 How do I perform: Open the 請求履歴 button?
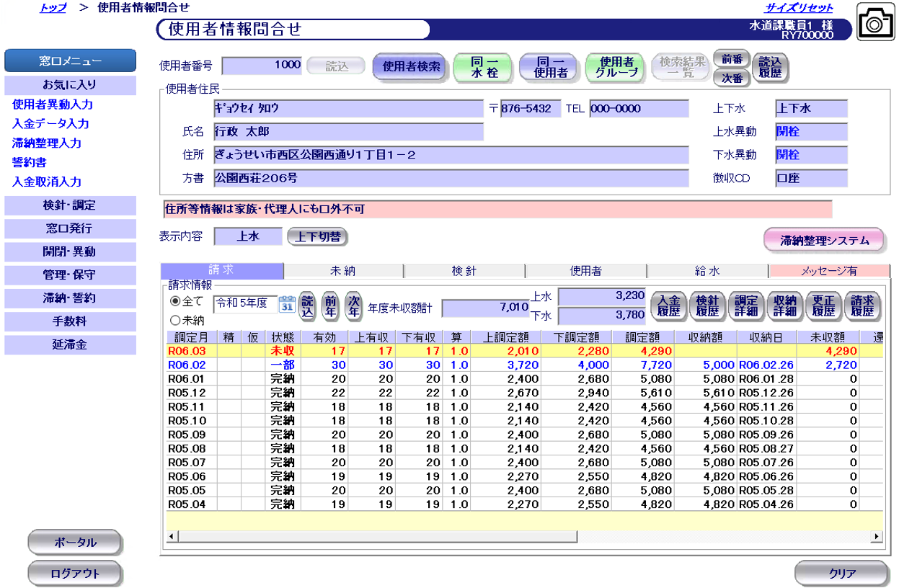pyautogui.click(x=862, y=306)
